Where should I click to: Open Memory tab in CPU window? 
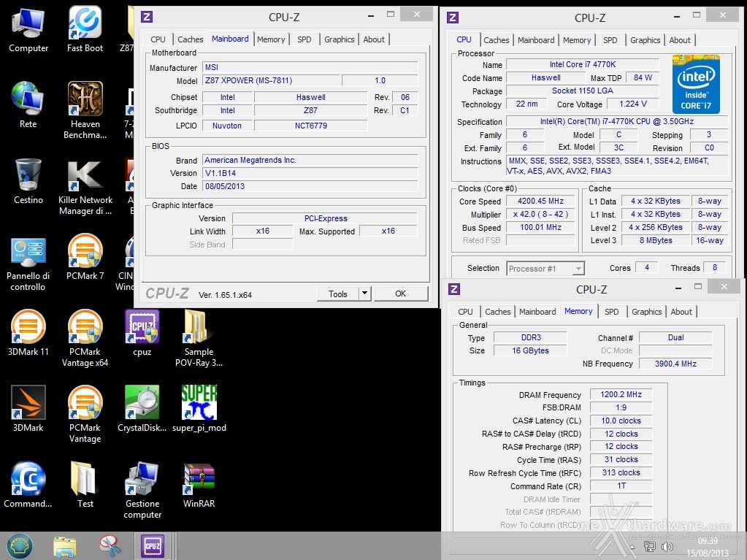(576, 40)
